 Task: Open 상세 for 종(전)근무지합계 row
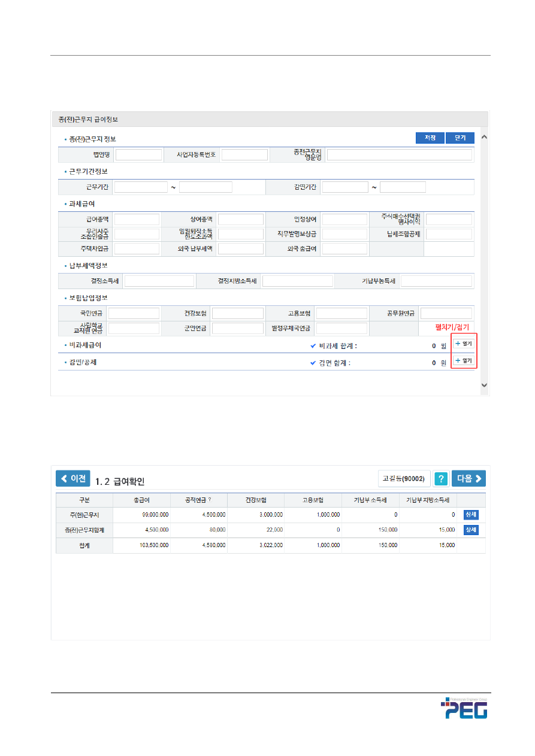[x=471, y=530]
